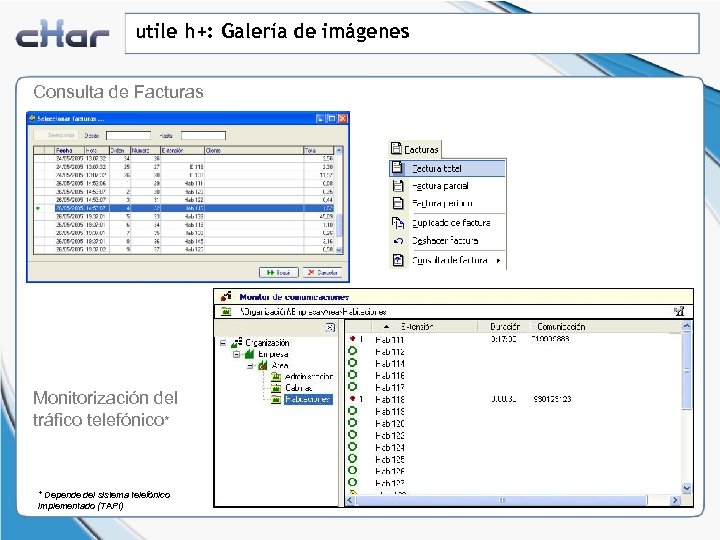
Task: Click the Cabinas folder icon in tree
Action: pos(276,388)
